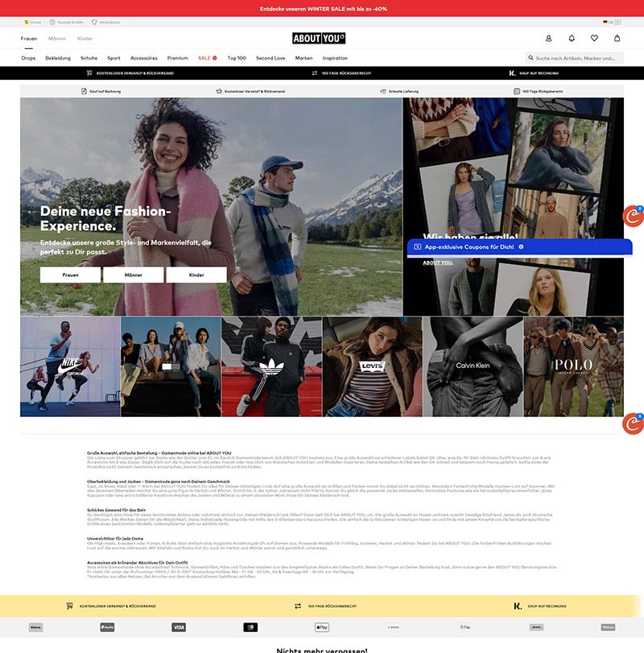Open the shopping bag icon
The image size is (644, 653).
click(617, 39)
